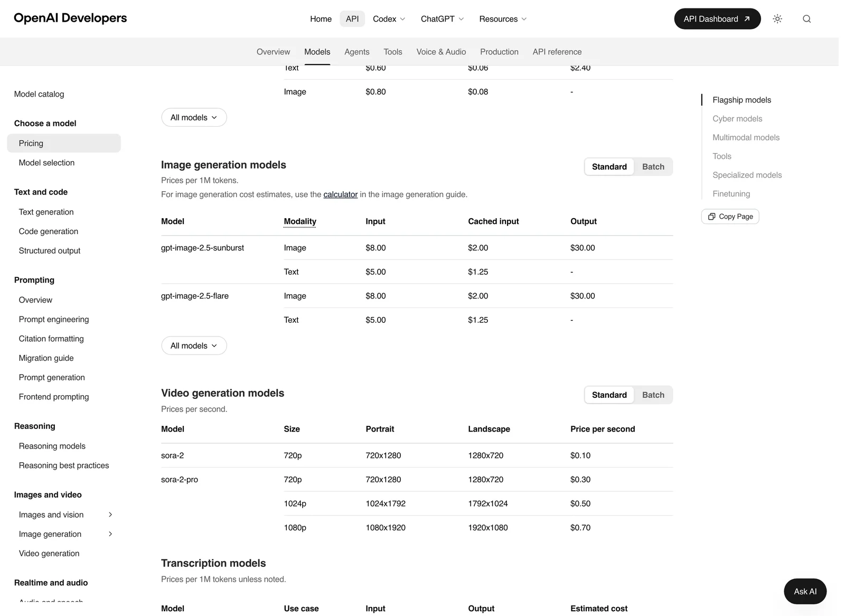This screenshot has width=845, height=616.
Task: Jump to Tools section in page outline
Action: click(722, 156)
